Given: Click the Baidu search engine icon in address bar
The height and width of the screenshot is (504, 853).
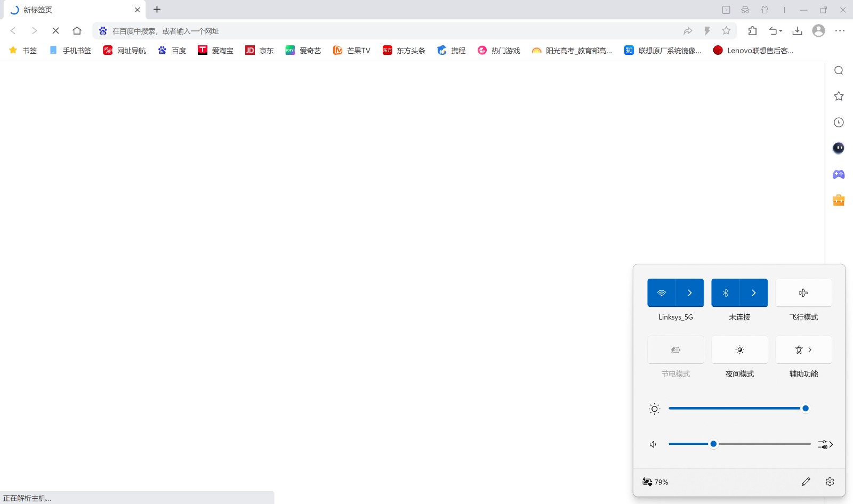Looking at the screenshot, I should pos(103,31).
